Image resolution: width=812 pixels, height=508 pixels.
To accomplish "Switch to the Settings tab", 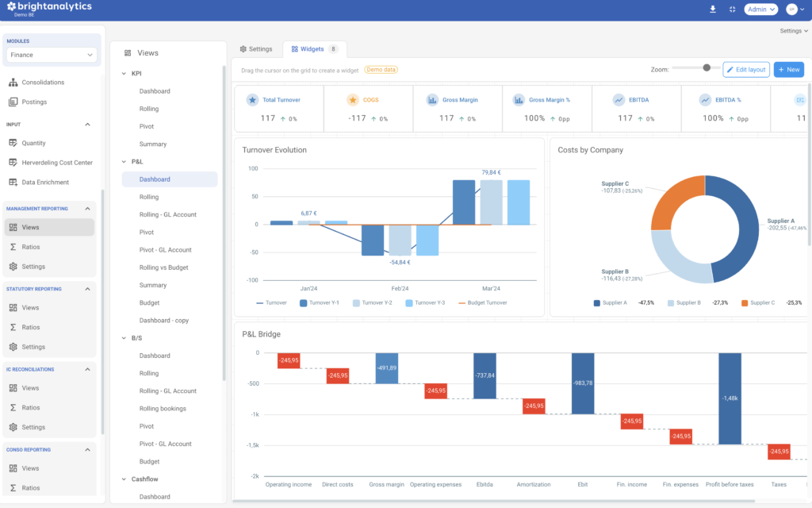I will (256, 49).
